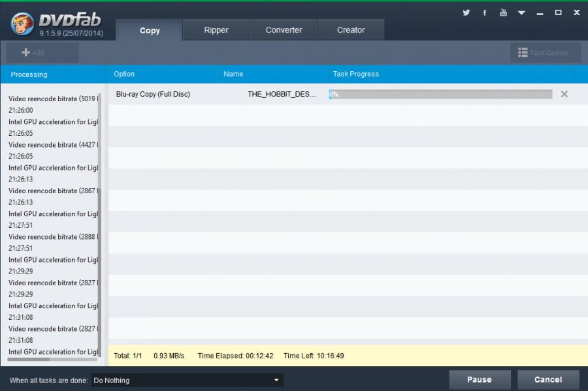Screen dimensions: 588x391
Task: Click the Time Left: 10:16:49 status
Action: pos(314,356)
